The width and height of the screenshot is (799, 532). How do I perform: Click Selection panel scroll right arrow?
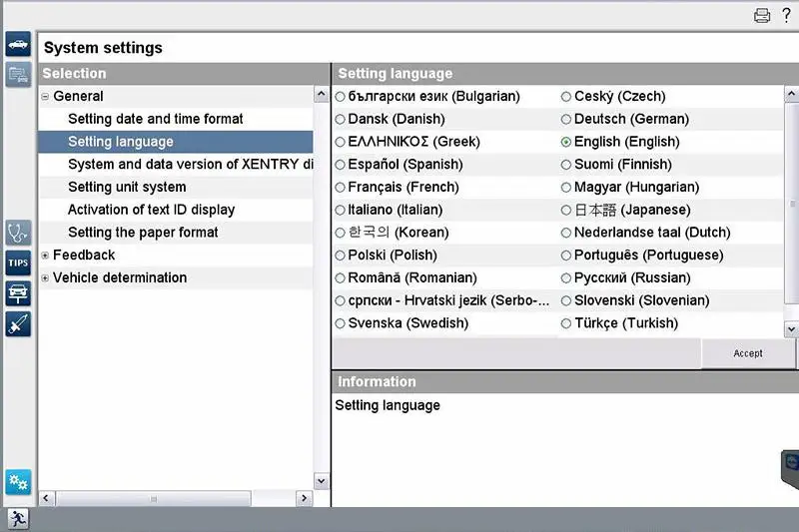point(305,498)
